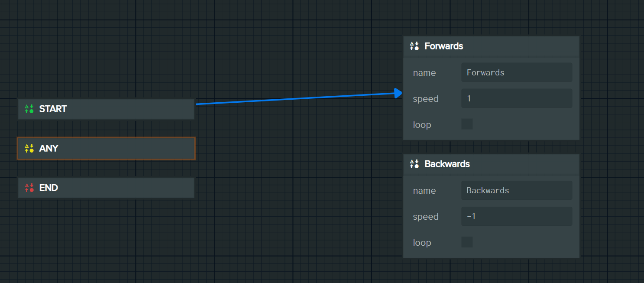
Task: Edit the Forwards name field
Action: click(516, 72)
